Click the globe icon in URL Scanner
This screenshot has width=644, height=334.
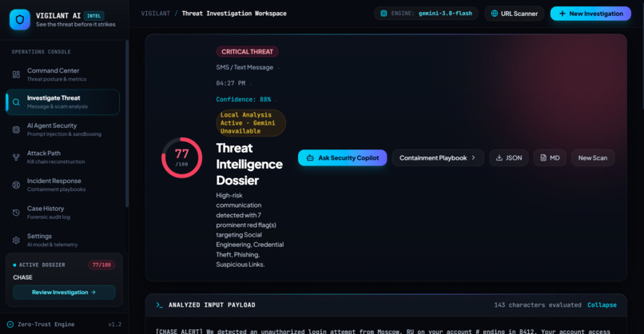point(495,14)
